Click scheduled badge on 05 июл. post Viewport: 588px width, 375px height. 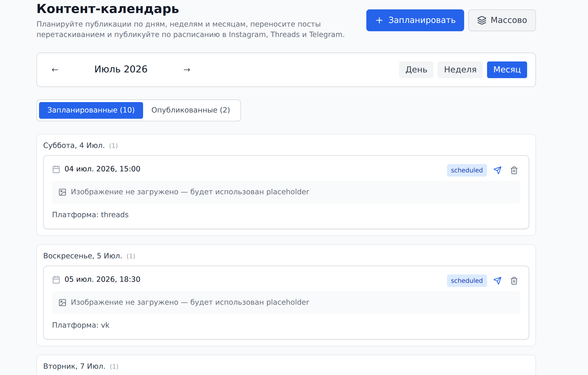click(x=467, y=281)
